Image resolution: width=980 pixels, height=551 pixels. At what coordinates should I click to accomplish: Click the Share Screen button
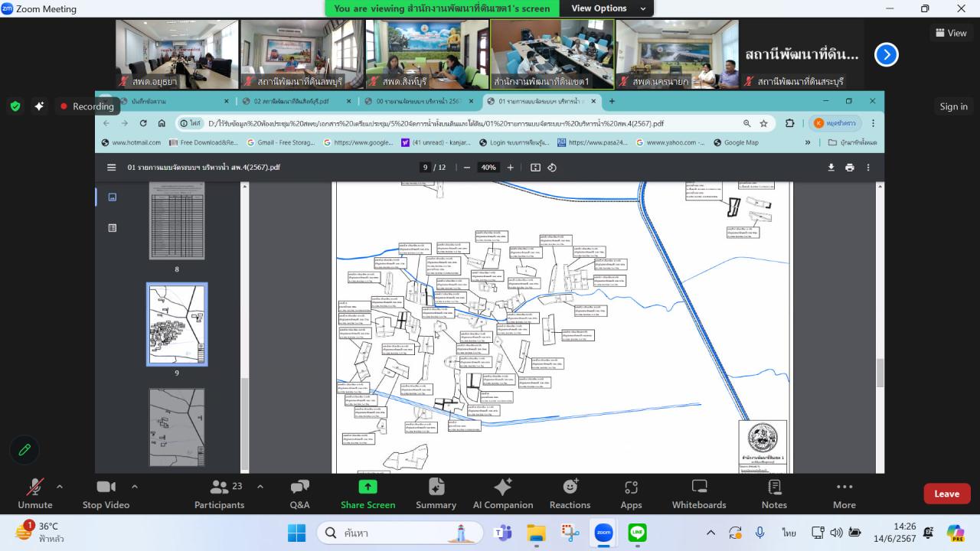[x=367, y=493]
